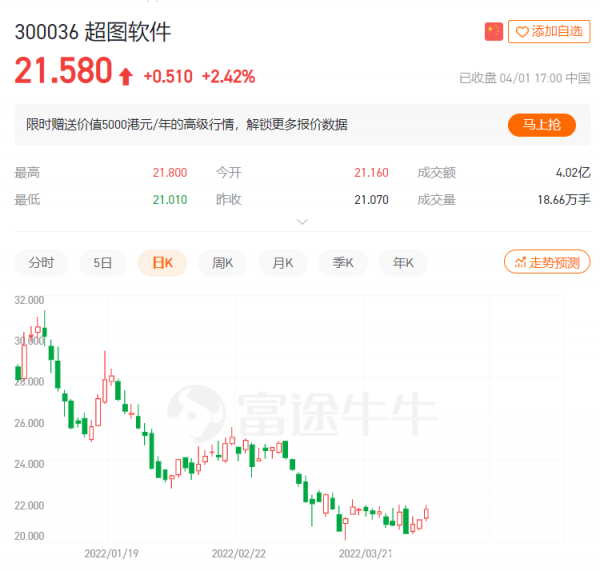Click the 成交额 value 4.02亿

pos(573,173)
